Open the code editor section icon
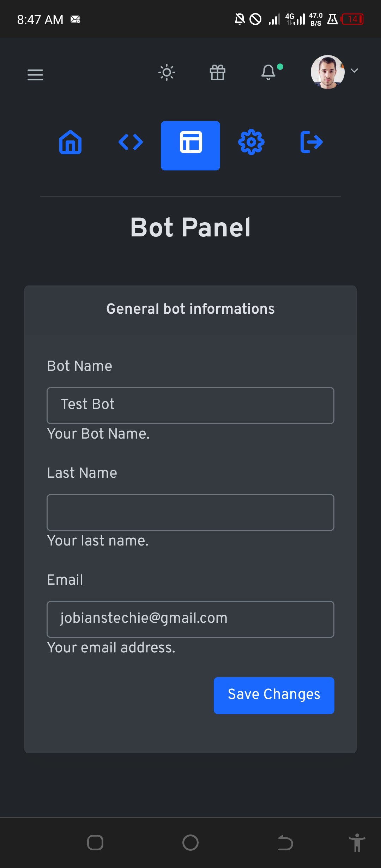The width and height of the screenshot is (381, 868). [x=130, y=142]
